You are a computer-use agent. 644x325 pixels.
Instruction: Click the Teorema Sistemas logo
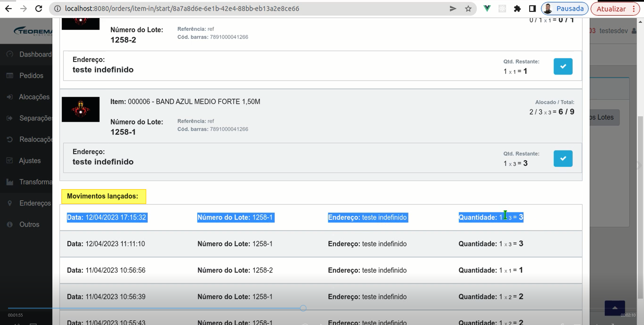point(33,31)
